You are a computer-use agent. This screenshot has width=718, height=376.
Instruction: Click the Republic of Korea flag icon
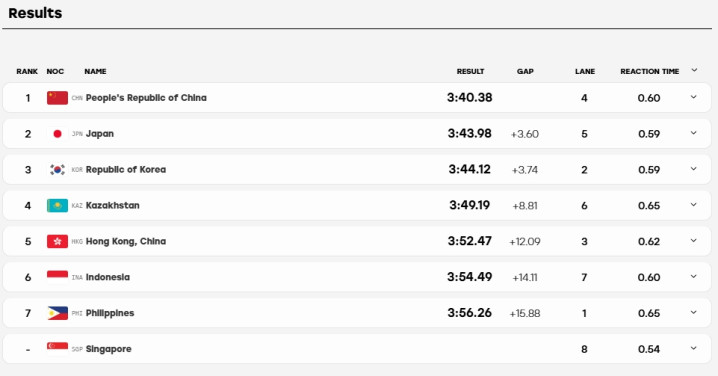coord(57,169)
